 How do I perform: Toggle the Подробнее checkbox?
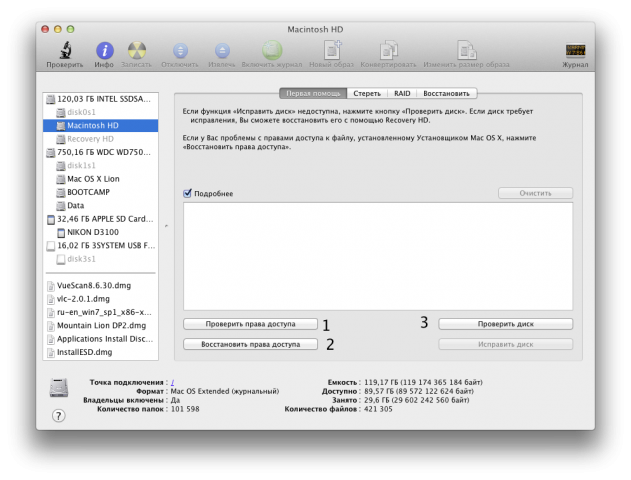[187, 193]
